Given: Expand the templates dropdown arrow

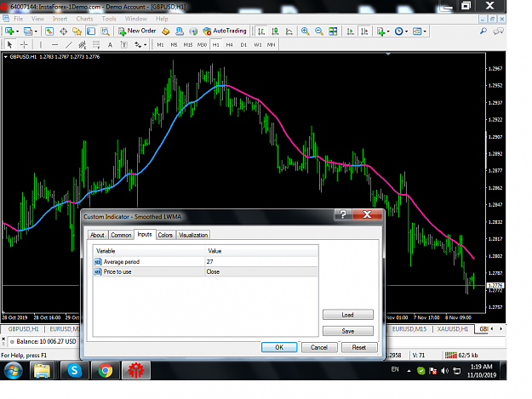Looking at the screenshot, I should (425, 31).
